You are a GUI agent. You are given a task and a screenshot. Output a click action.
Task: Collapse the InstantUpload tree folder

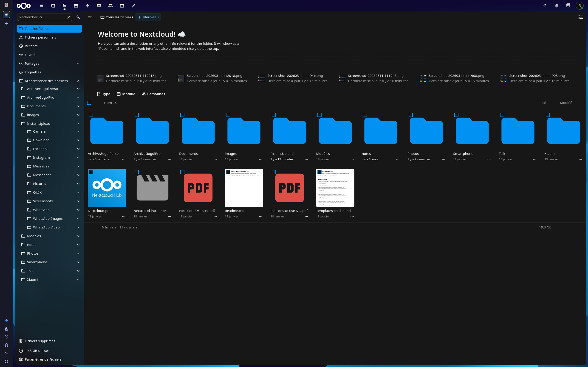78,124
